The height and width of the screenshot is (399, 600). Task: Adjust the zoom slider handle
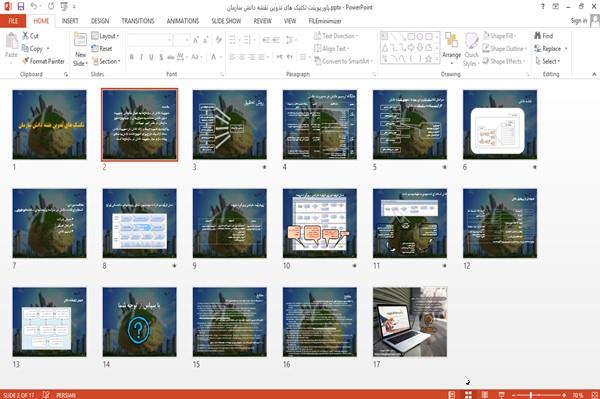pyautogui.click(x=531, y=395)
